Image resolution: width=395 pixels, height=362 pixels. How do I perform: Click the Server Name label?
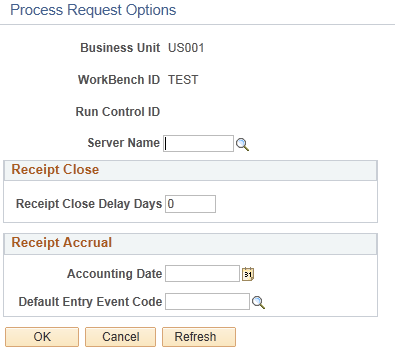click(124, 143)
